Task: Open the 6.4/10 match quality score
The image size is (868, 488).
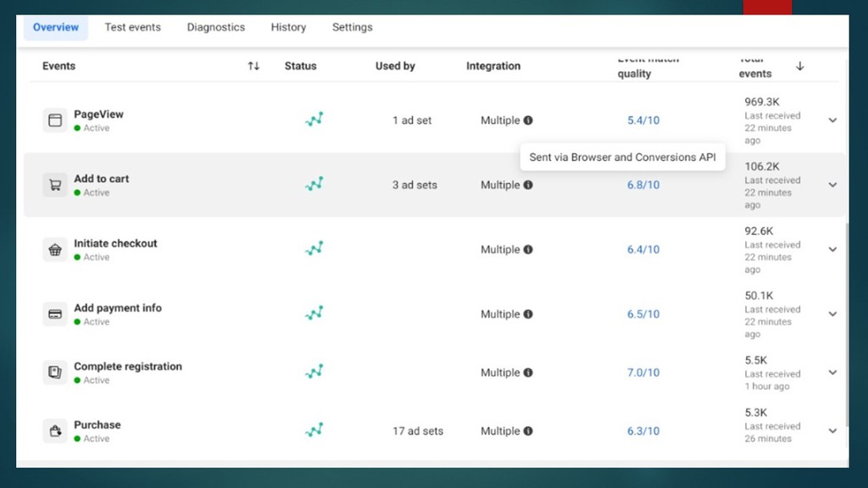Action: click(643, 250)
